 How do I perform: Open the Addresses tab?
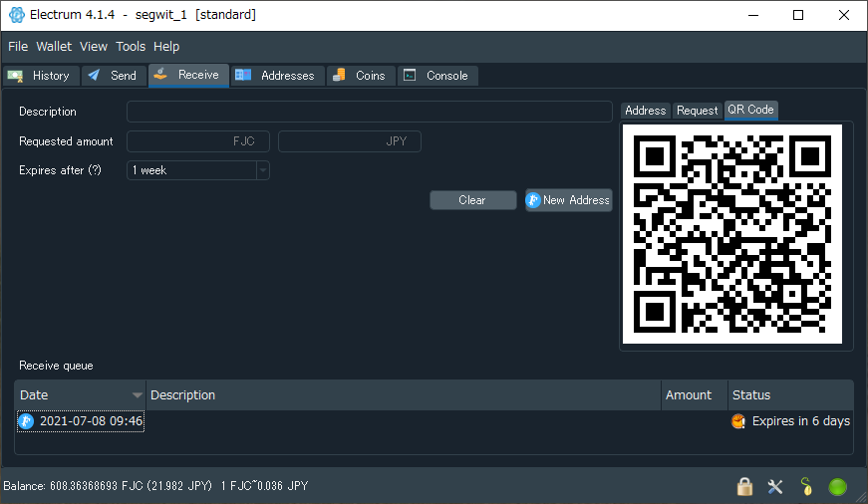pyautogui.click(x=277, y=76)
